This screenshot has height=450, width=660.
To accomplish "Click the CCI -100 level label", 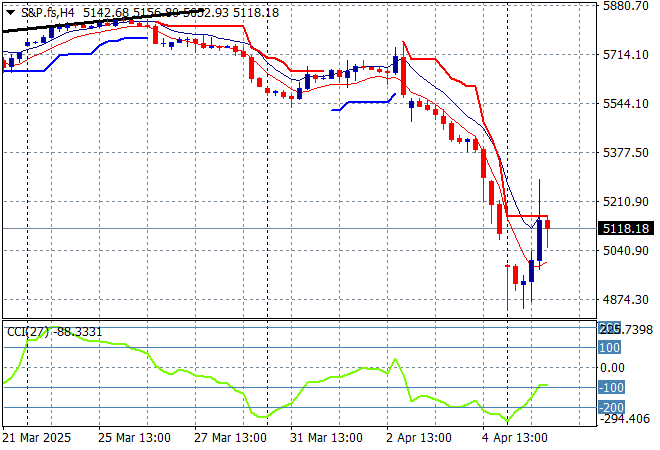I will tap(612, 387).
